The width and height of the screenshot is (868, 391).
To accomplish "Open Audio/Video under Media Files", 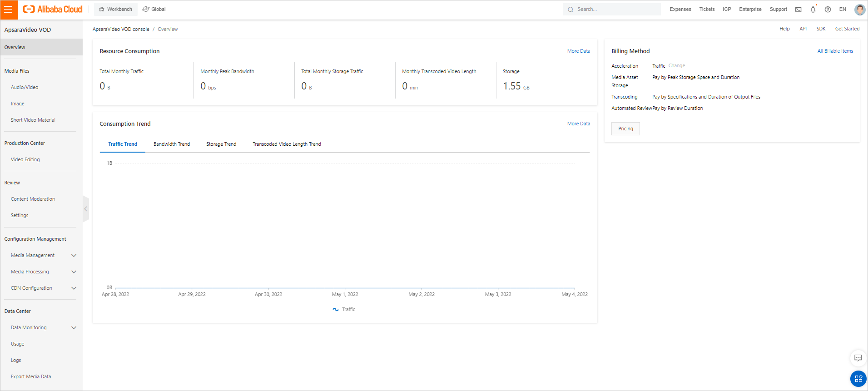I will (x=25, y=87).
